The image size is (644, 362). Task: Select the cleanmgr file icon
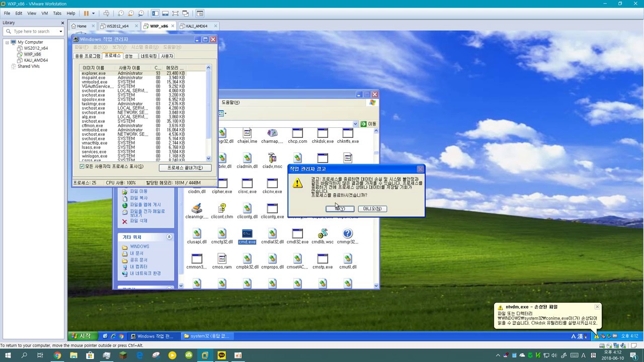point(197,212)
